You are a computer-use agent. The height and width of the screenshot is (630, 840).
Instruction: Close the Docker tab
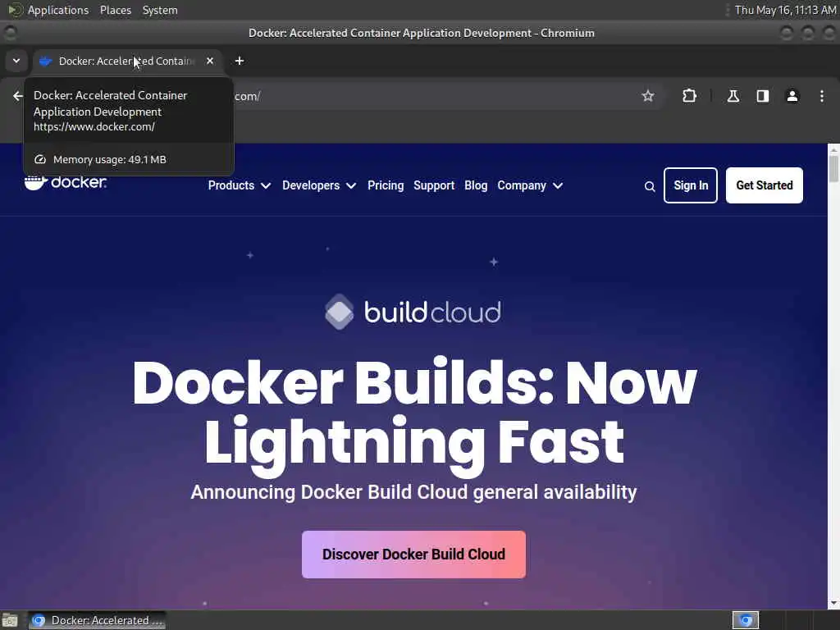pyautogui.click(x=210, y=61)
